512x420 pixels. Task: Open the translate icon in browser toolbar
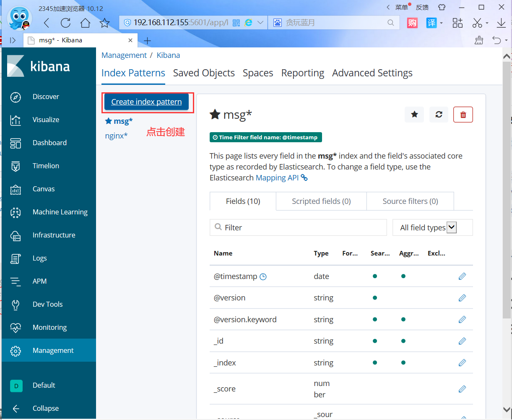(x=431, y=23)
